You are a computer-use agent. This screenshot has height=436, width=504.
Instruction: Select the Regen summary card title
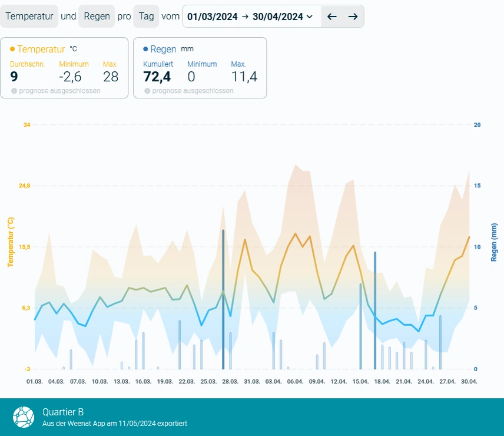[163, 49]
